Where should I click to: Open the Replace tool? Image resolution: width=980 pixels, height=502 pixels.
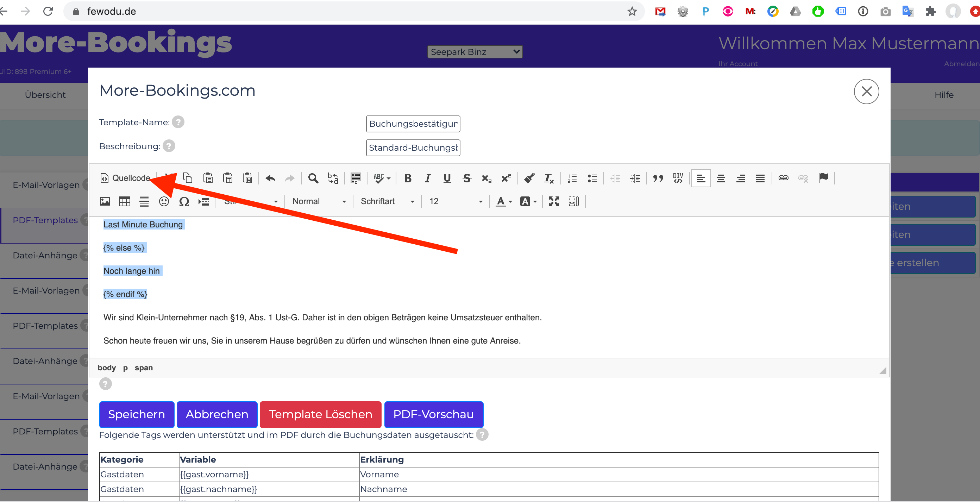pyautogui.click(x=333, y=178)
